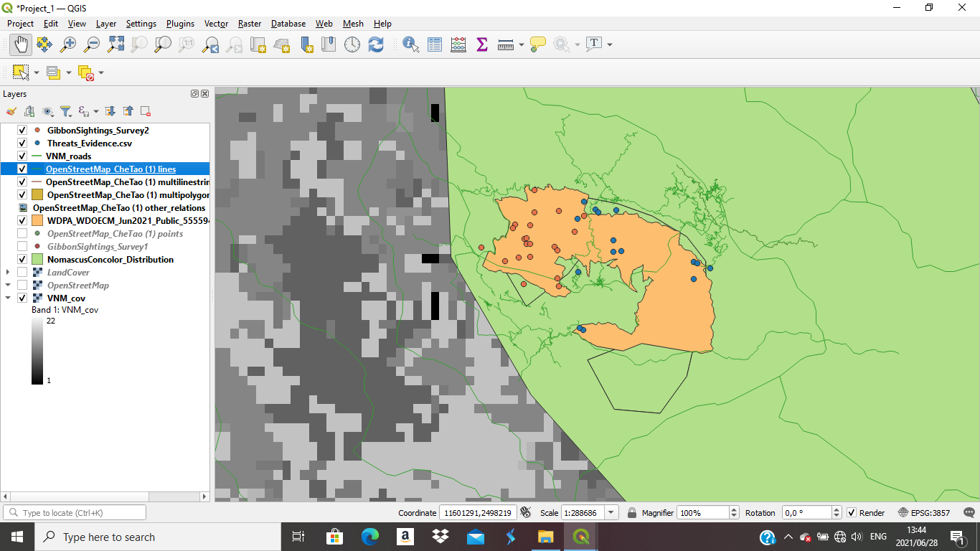Viewport: 980px width, 551px height.
Task: Open the Scale dropdown list
Action: tap(611, 513)
